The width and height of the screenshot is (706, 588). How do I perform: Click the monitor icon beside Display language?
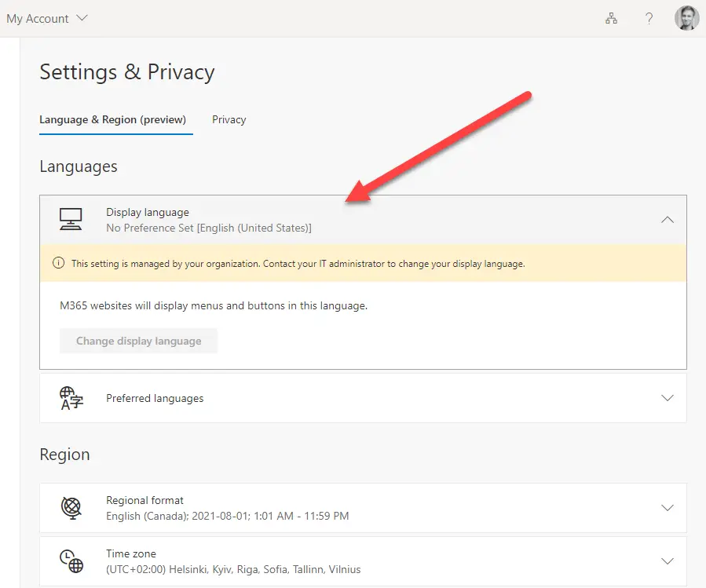(71, 219)
